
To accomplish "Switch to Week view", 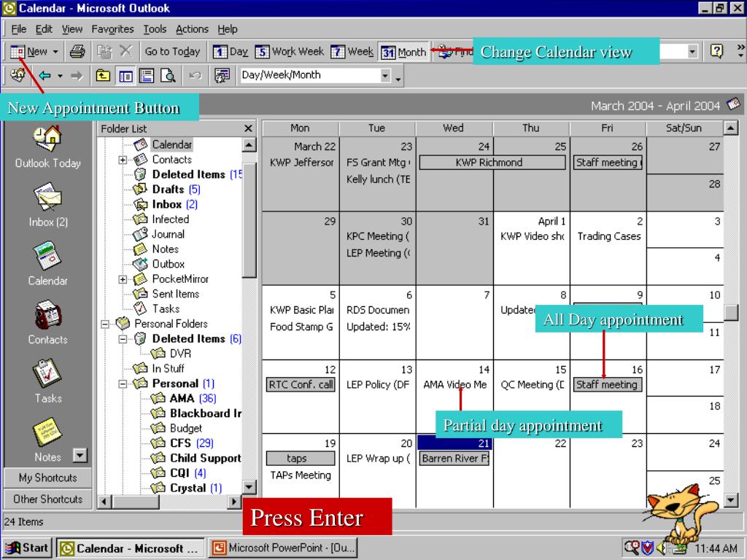I will coord(352,52).
